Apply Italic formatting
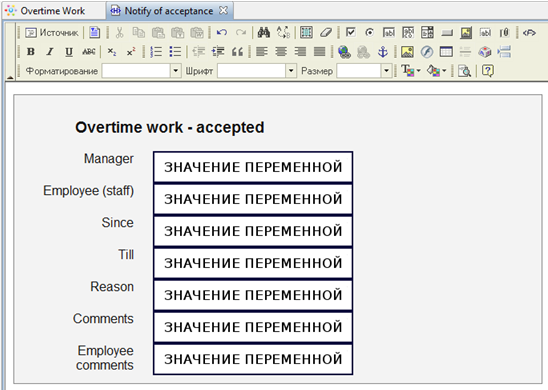 50,52
